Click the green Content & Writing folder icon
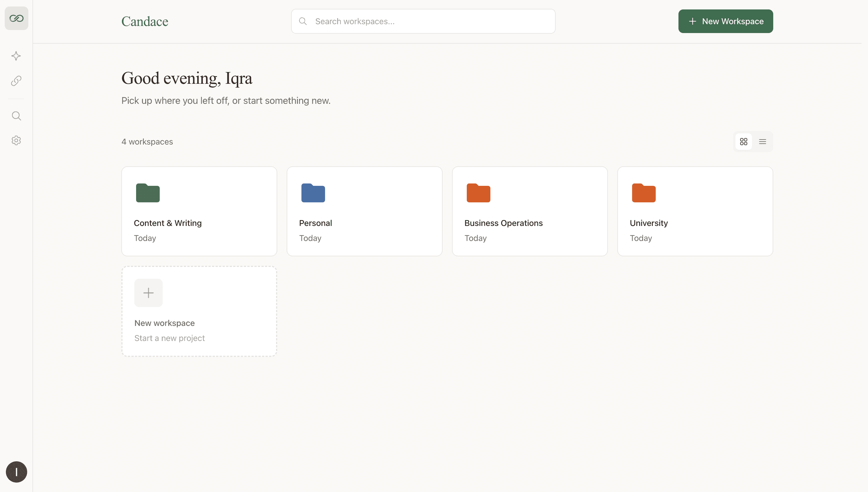 coord(147,193)
